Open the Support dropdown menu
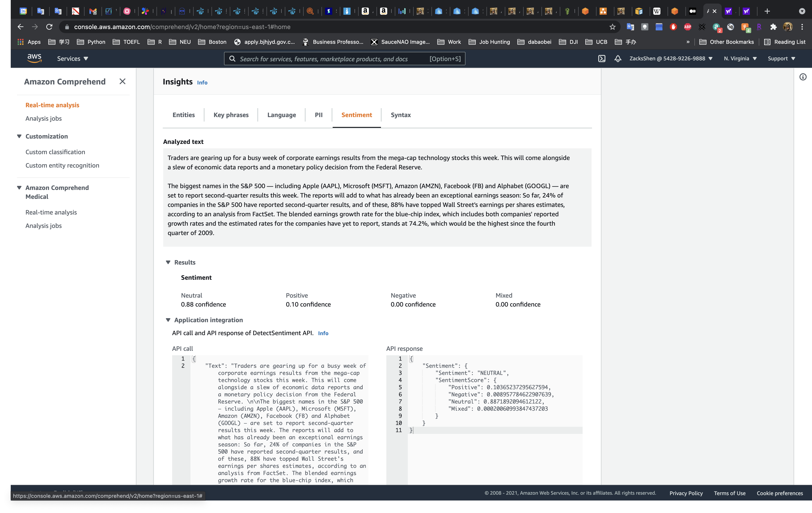The width and height of the screenshot is (812, 513). click(x=781, y=59)
